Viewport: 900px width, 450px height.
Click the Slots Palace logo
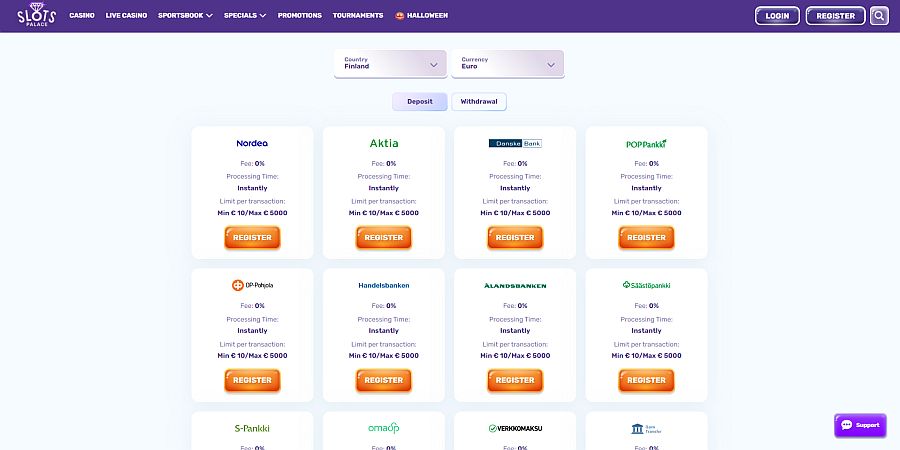(x=36, y=14)
